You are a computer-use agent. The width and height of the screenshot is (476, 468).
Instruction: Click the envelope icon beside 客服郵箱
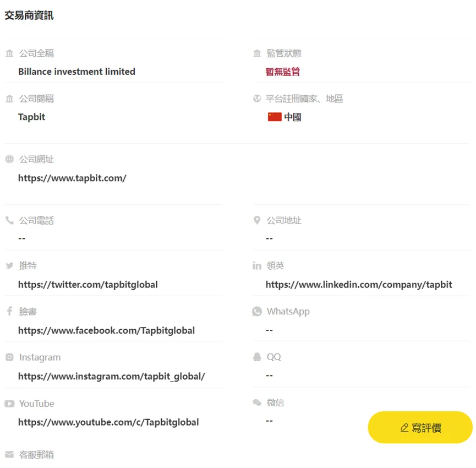[9, 455]
